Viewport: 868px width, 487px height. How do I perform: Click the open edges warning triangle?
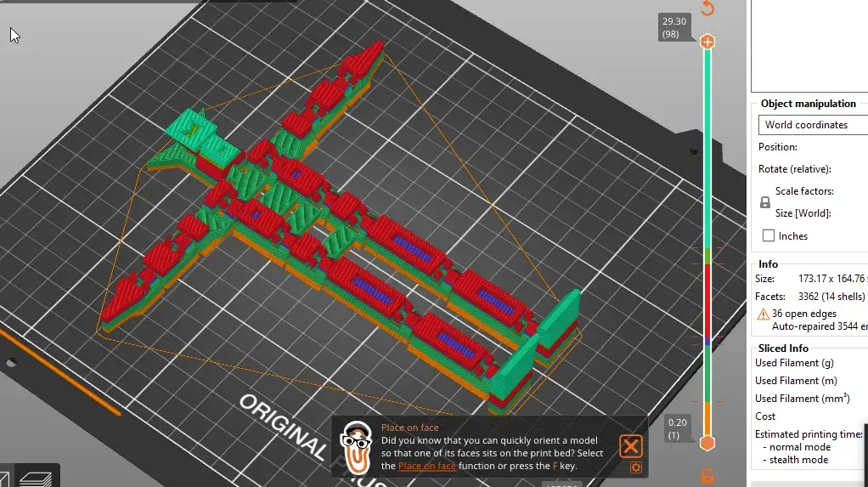pyautogui.click(x=764, y=314)
